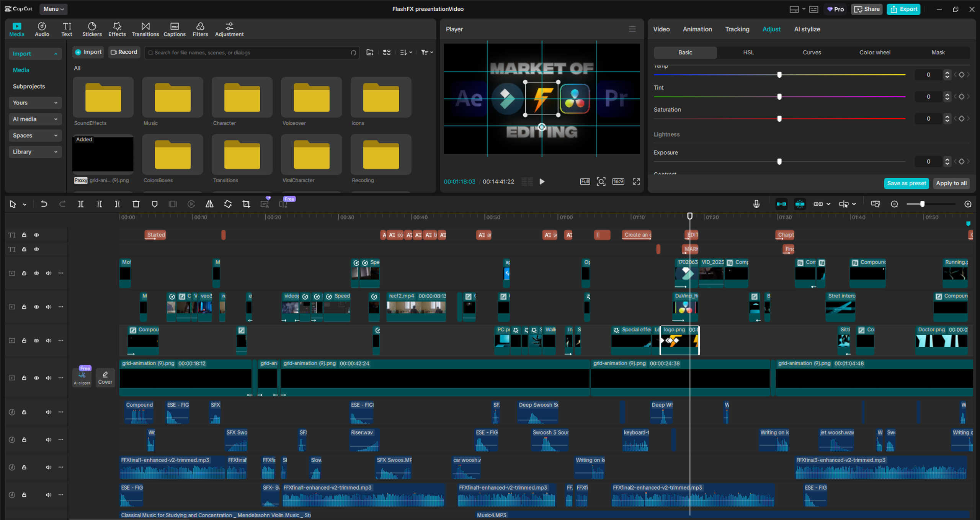Open the Audio panel
The image size is (980, 520).
click(x=42, y=29)
